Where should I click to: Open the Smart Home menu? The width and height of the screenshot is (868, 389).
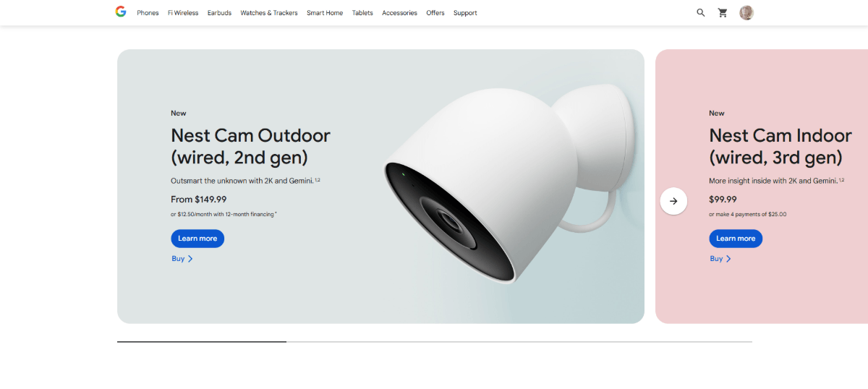point(325,13)
